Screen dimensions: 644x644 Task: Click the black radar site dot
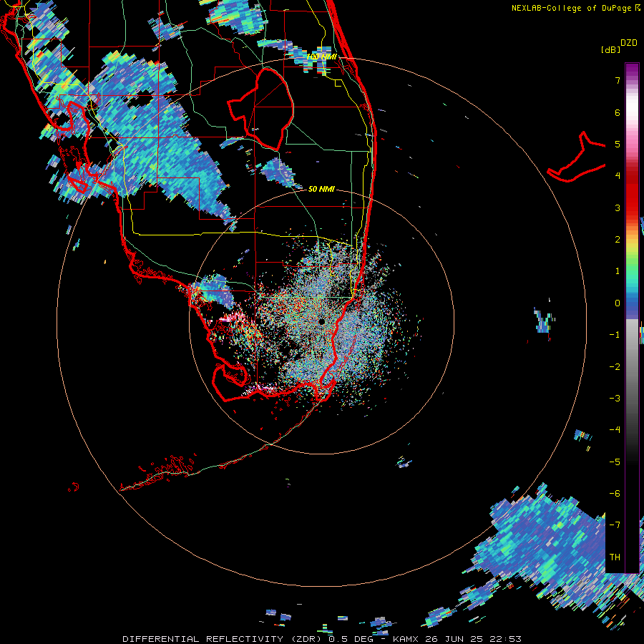coord(321,321)
